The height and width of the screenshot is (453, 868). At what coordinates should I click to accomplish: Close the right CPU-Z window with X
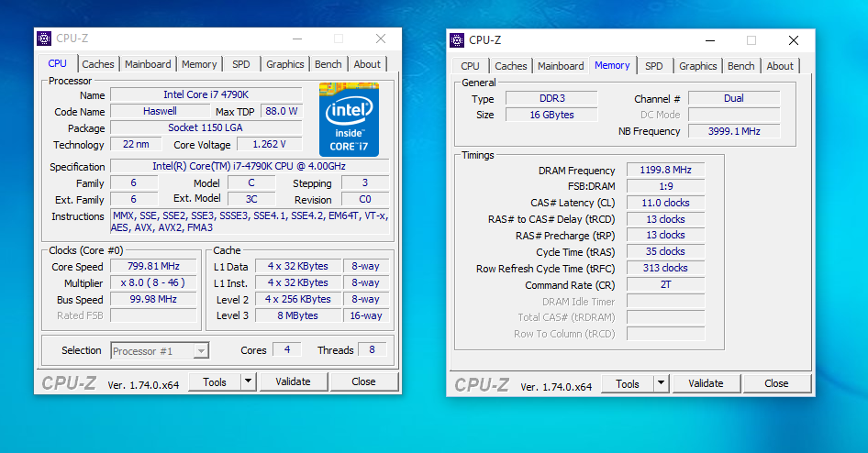(x=794, y=40)
